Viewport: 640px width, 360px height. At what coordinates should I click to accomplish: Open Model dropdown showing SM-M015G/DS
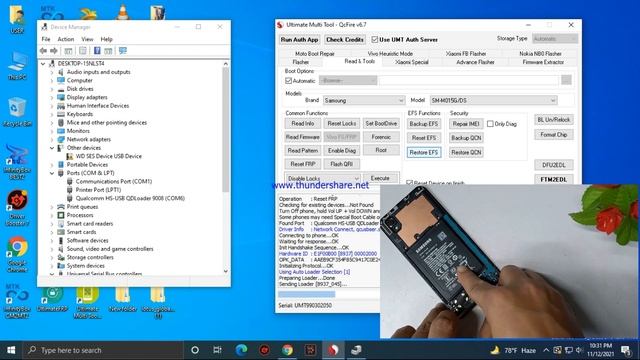pyautogui.click(x=493, y=100)
